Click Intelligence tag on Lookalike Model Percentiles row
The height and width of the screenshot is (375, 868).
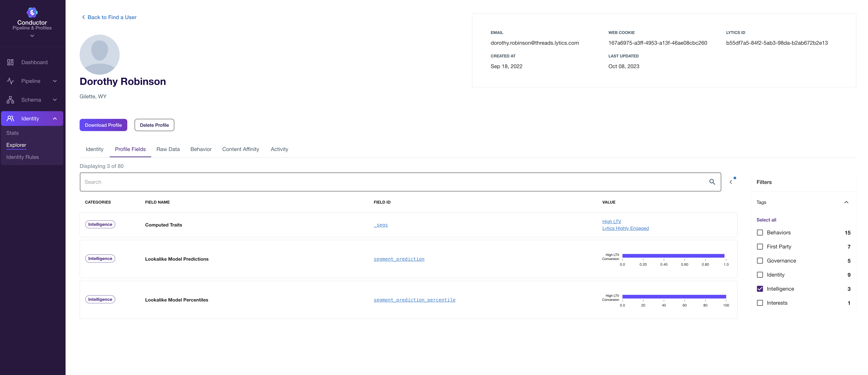click(x=100, y=299)
